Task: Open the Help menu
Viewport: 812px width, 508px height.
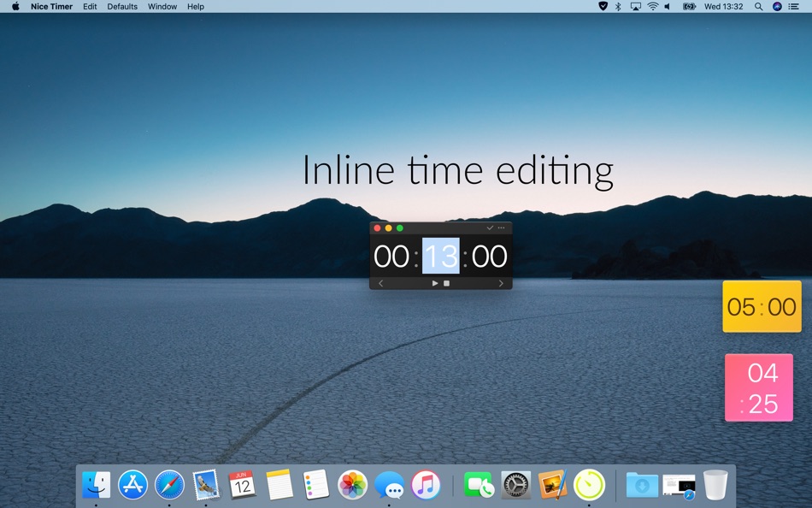Action: (196, 7)
